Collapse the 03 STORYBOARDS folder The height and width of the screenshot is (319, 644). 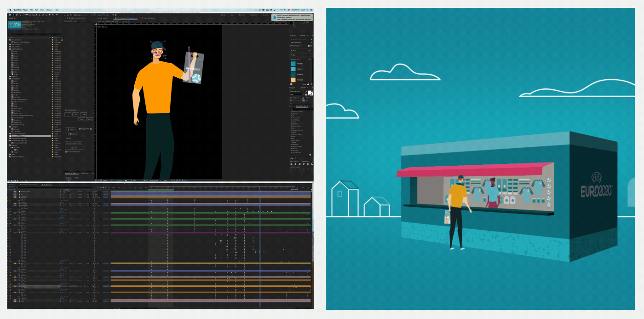point(8,49)
